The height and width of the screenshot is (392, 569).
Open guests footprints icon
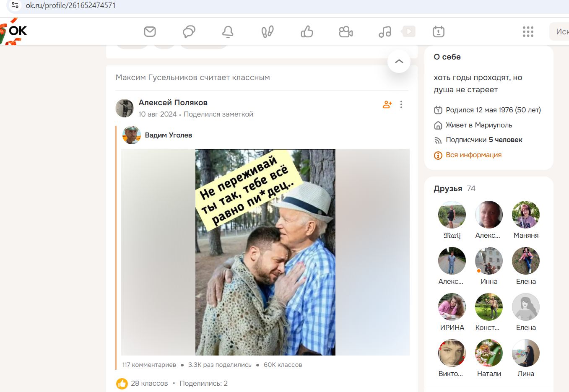click(x=268, y=31)
